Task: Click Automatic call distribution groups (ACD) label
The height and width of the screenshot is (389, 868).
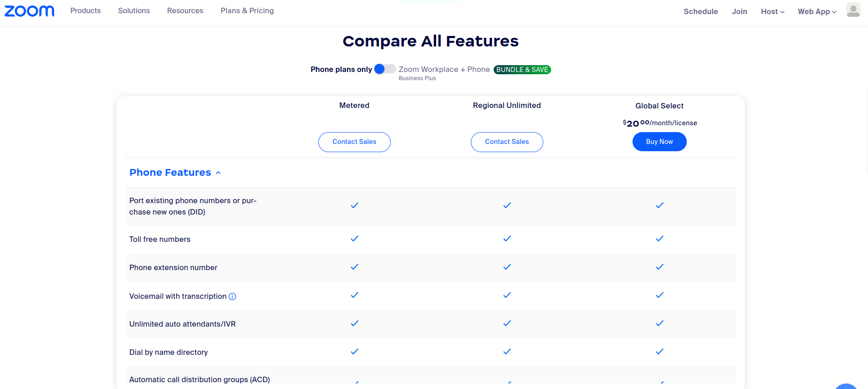Action: click(x=199, y=379)
